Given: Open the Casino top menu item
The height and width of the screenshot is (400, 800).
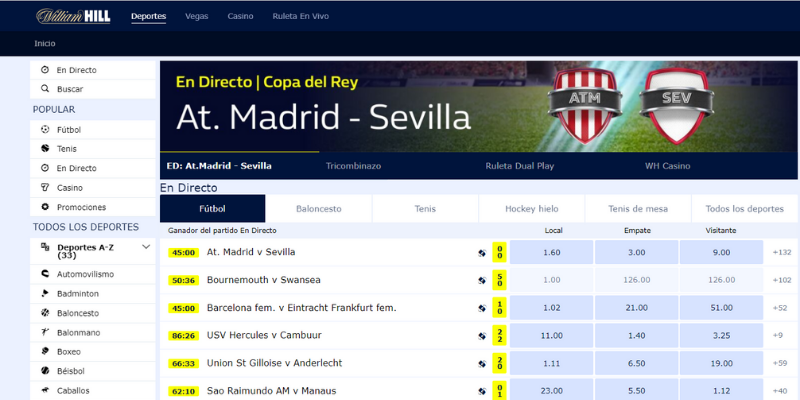Looking at the screenshot, I should tap(240, 16).
